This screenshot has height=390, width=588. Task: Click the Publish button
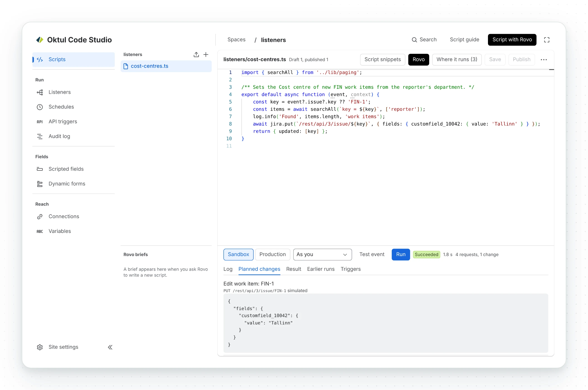click(x=521, y=60)
